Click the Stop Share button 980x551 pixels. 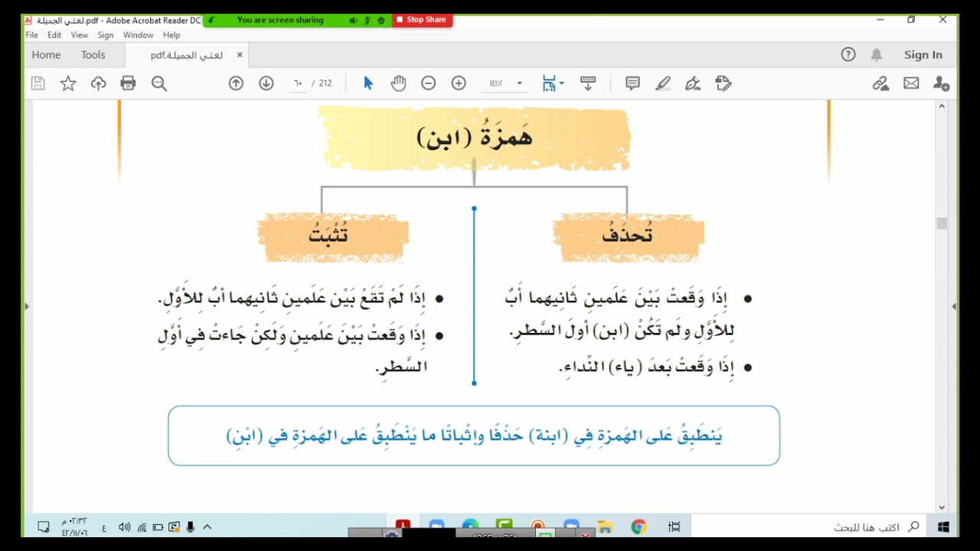click(x=422, y=20)
